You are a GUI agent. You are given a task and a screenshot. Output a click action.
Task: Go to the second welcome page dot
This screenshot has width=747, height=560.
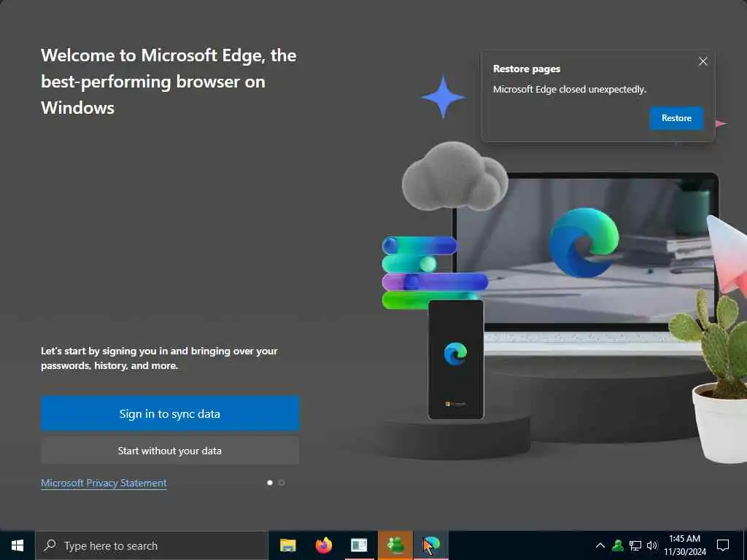[x=282, y=483]
